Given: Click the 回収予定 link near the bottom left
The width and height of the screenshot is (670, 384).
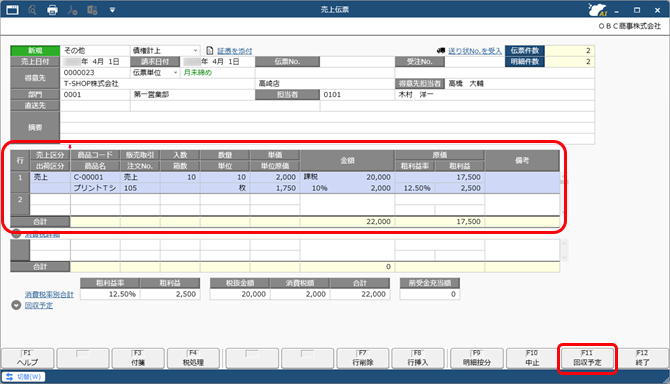Looking at the screenshot, I should [x=39, y=305].
